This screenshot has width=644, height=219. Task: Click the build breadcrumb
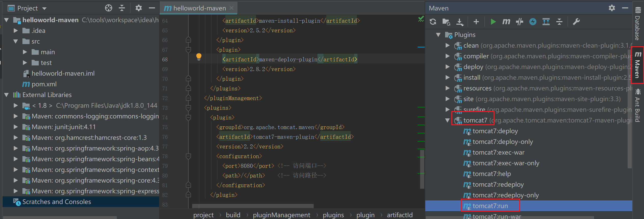(x=233, y=215)
